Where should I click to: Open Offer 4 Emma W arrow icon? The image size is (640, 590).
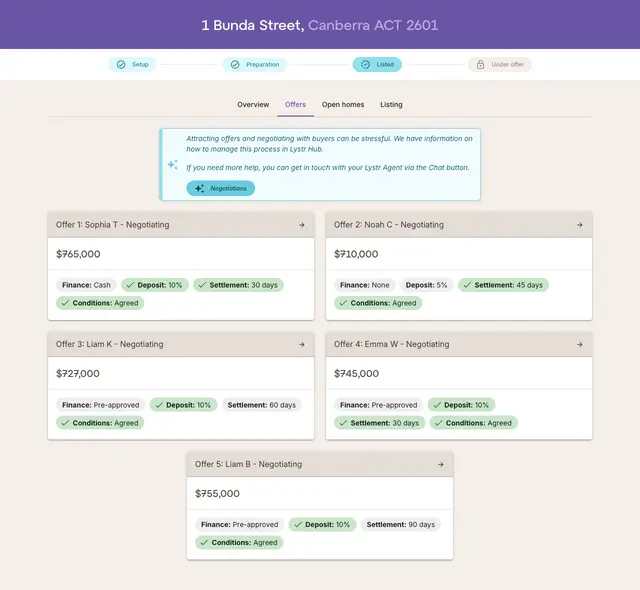tap(580, 344)
